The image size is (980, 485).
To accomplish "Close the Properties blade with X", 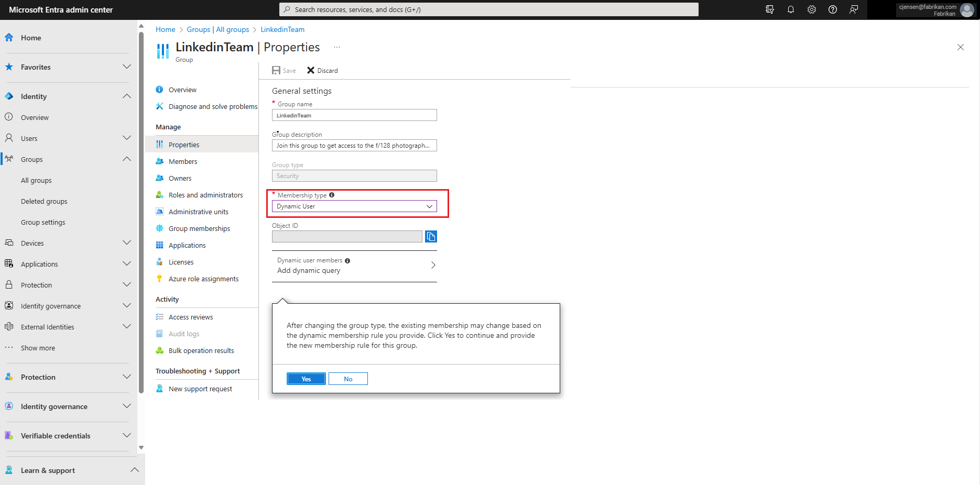I will [961, 47].
